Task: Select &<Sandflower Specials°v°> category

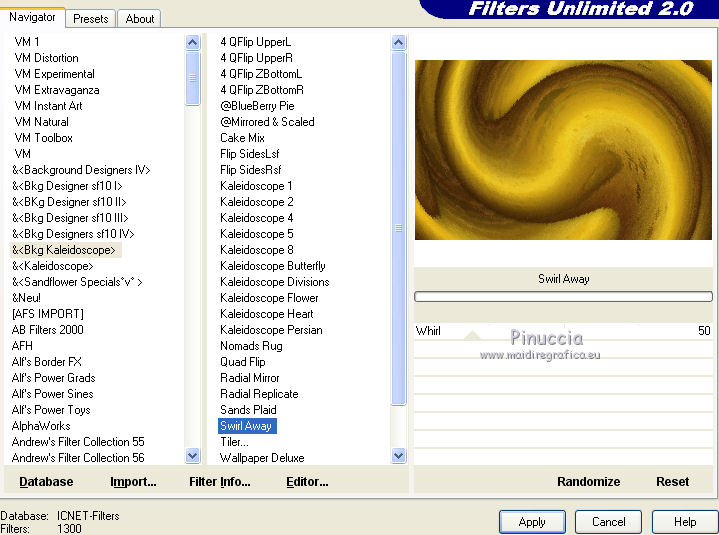Action: (x=77, y=282)
